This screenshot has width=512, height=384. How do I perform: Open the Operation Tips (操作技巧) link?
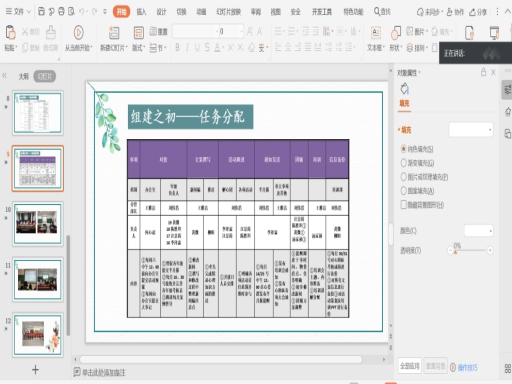(x=467, y=367)
